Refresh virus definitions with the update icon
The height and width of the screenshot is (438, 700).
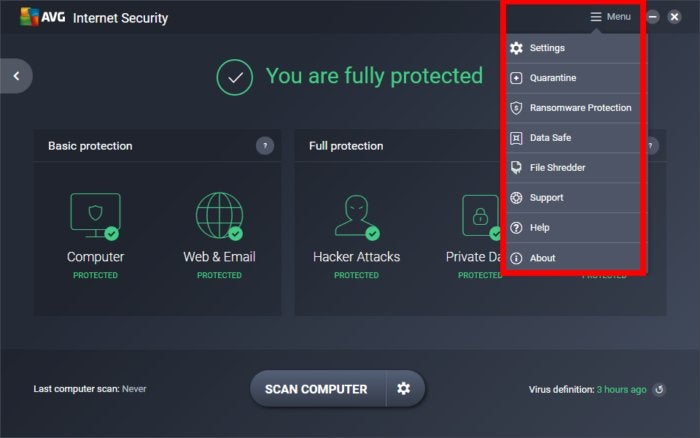tap(659, 390)
